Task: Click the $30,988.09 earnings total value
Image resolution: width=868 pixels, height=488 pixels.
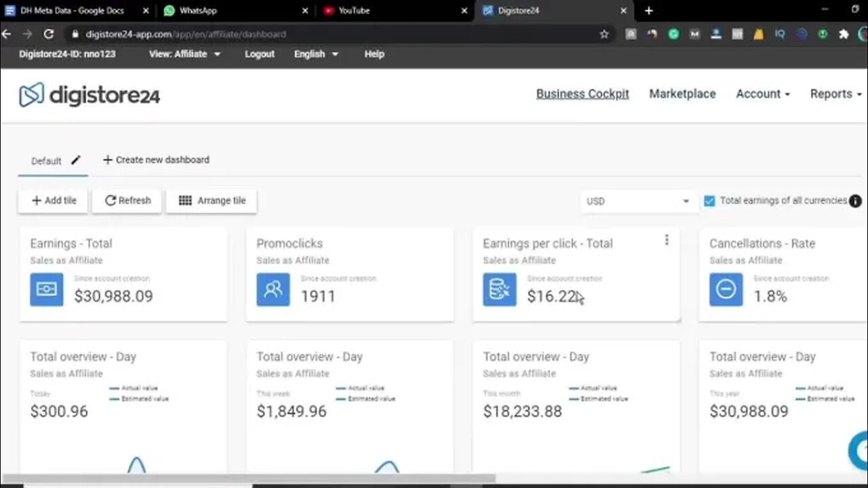Action: pos(113,296)
